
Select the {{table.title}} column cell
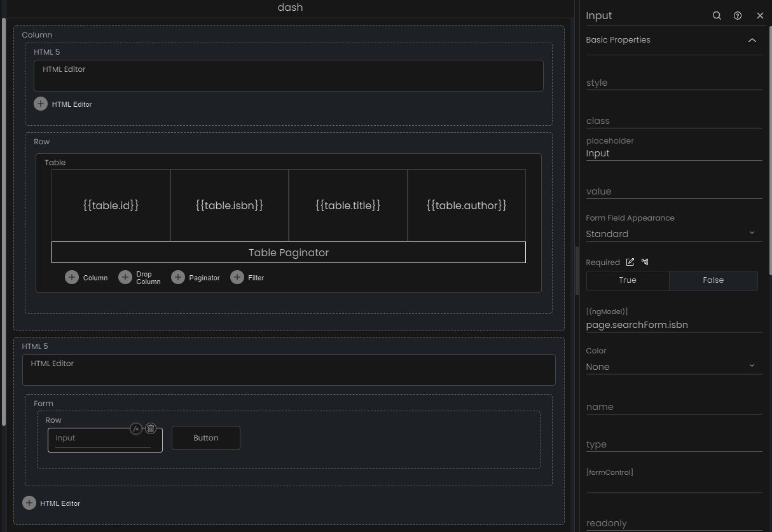[x=348, y=205]
